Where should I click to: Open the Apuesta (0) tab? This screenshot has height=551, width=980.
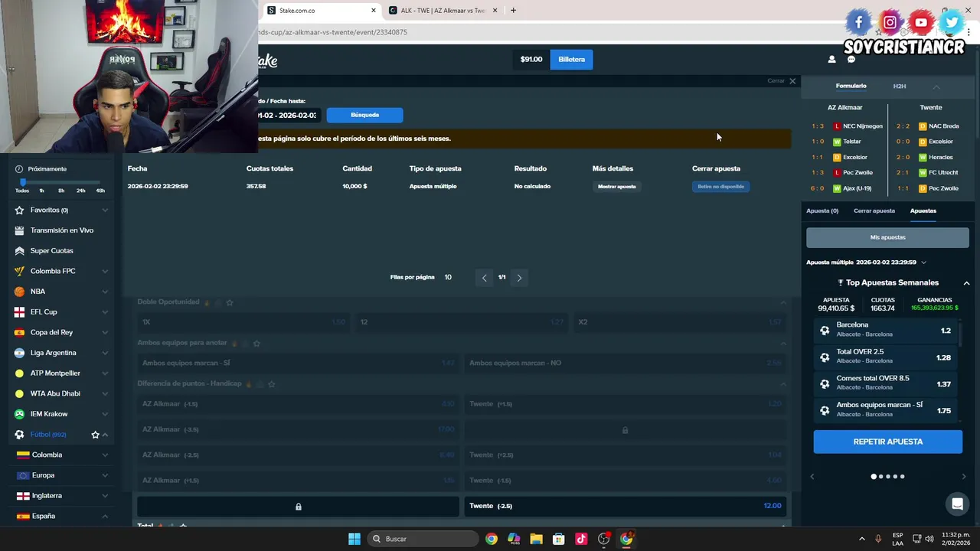point(822,210)
